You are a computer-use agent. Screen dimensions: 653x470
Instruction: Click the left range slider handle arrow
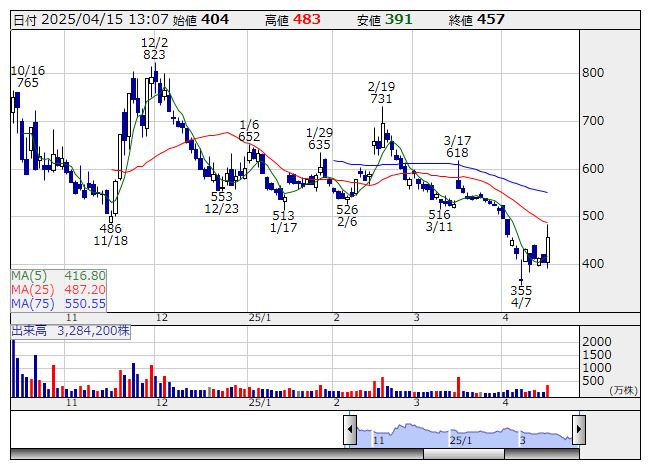[x=349, y=429]
